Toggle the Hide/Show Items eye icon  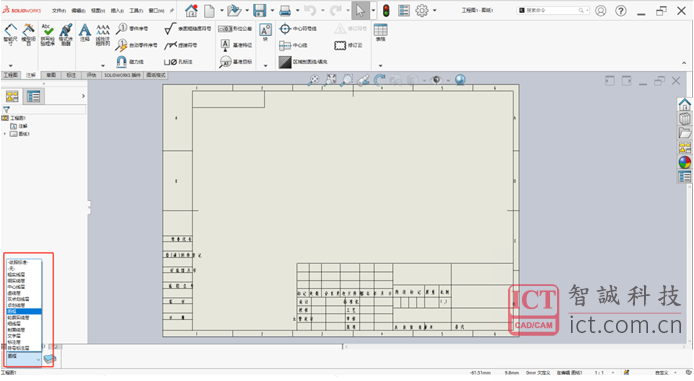[x=436, y=80]
